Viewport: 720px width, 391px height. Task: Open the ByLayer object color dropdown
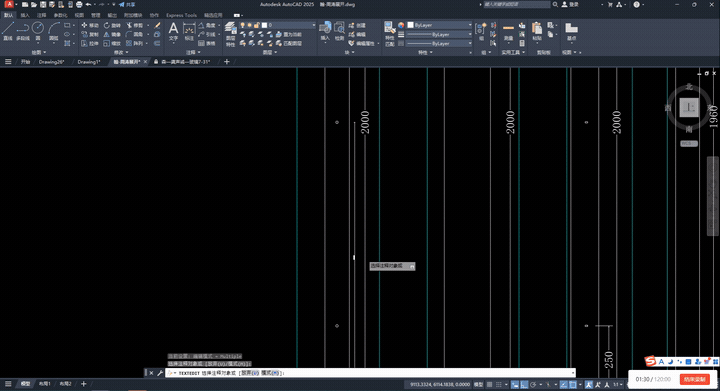[440, 25]
